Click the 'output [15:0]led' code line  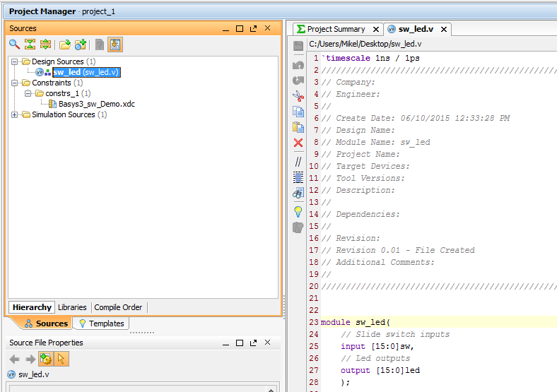380,370
